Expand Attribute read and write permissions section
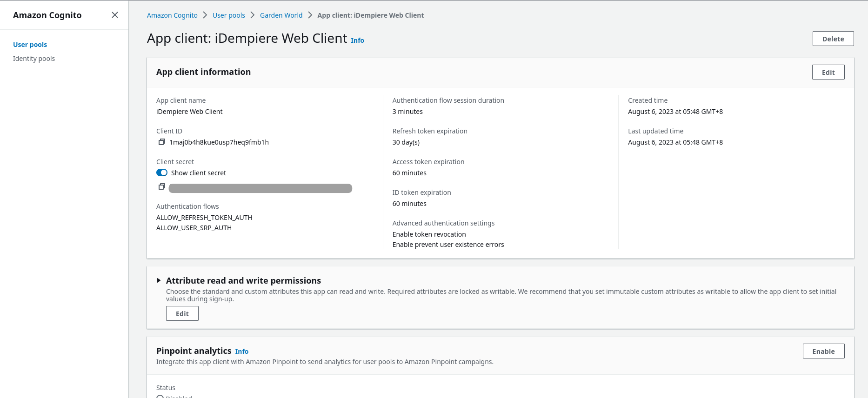The image size is (868, 398). pyautogui.click(x=159, y=280)
